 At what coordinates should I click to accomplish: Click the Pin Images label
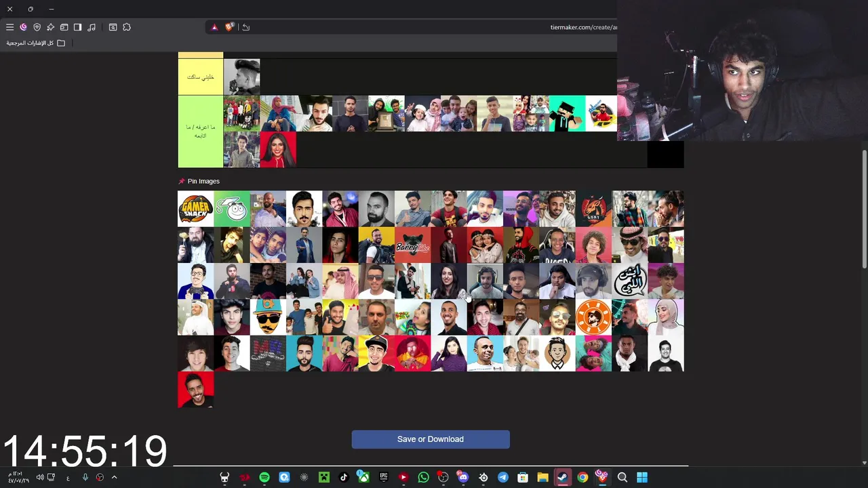point(203,181)
